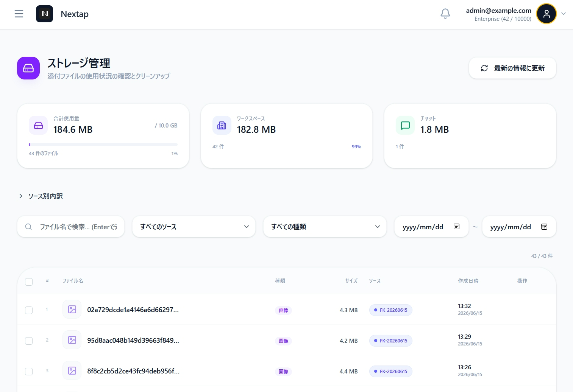This screenshot has height=392, width=573.
Task: Open the start date calendar picker icon
Action: click(x=457, y=227)
